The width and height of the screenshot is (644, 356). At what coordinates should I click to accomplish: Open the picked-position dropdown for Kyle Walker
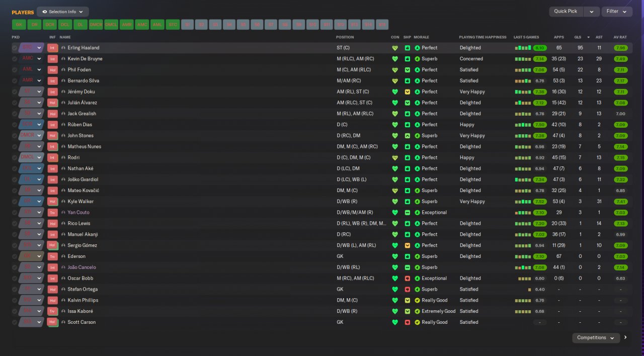pos(31,202)
